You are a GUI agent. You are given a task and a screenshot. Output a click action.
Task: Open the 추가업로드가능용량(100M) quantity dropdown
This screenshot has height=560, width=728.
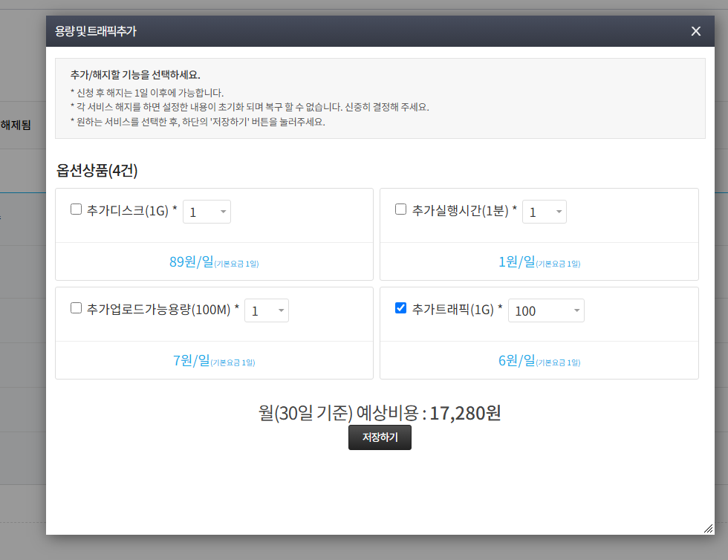pyautogui.click(x=266, y=310)
